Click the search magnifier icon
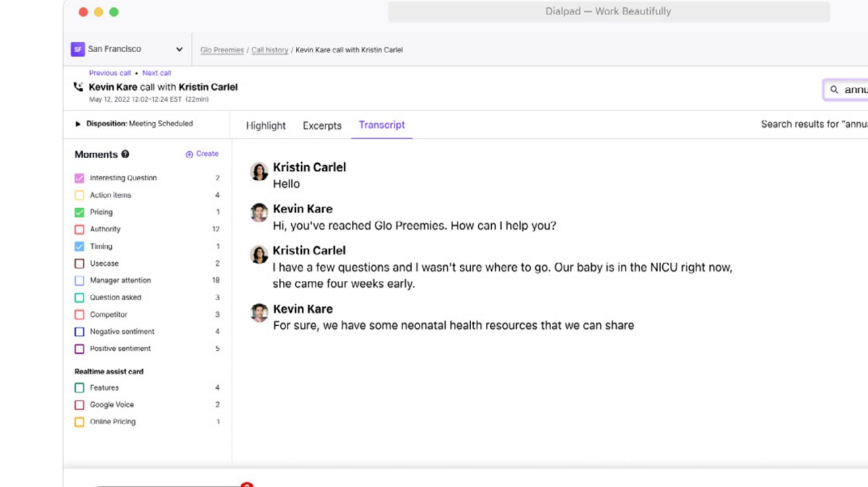Screen dimensions: 868x487 (834, 90)
